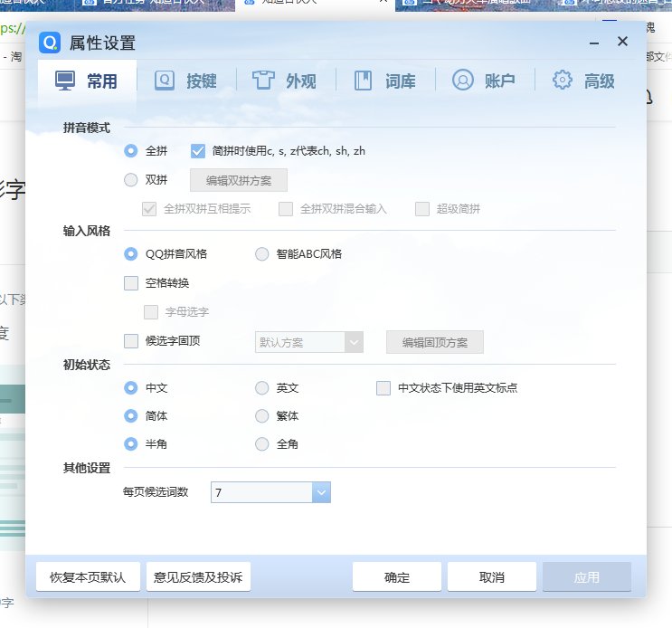This screenshot has width=672, height=628.
Task: Click the 输入风格 section heading
Action: point(87,231)
